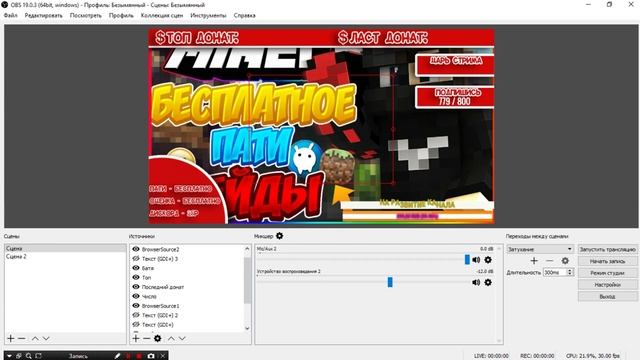Show the Текст (GDI+) 3 source via eye icon
The width and height of the screenshot is (640, 360).
(x=136, y=258)
